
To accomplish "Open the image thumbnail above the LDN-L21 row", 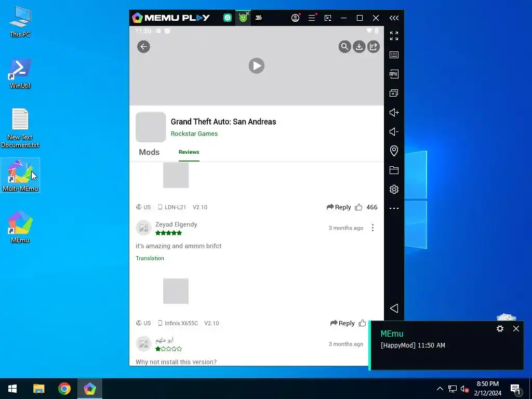I will coord(176,175).
